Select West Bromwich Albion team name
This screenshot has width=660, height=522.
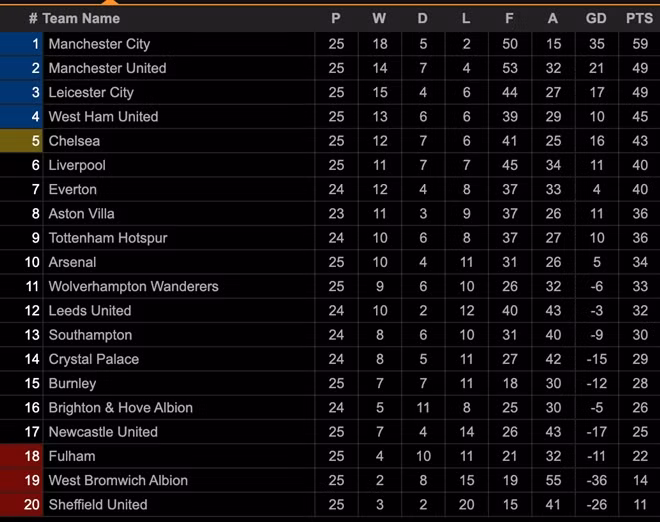[119, 480]
